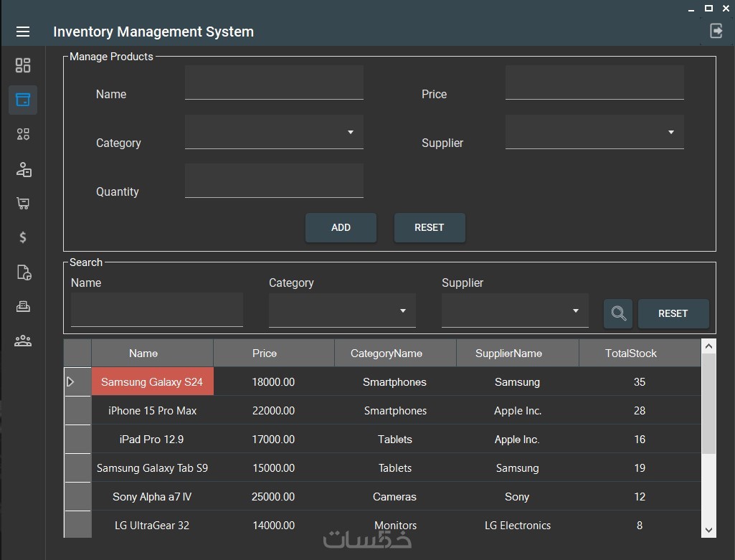Click the 18000.00 price cell

click(274, 381)
